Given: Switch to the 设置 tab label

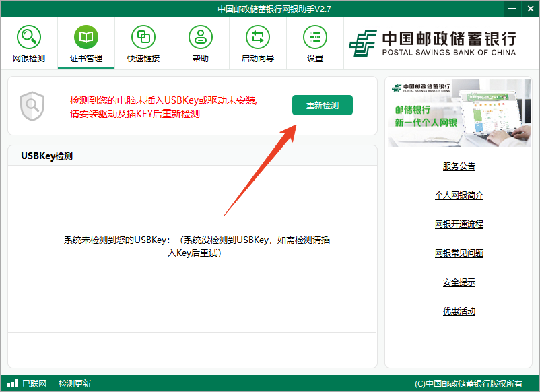Looking at the screenshot, I should (314, 59).
